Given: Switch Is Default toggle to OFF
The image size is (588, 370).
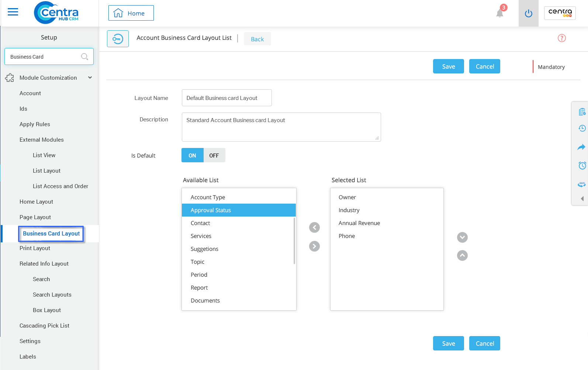Looking at the screenshot, I should coord(214,155).
